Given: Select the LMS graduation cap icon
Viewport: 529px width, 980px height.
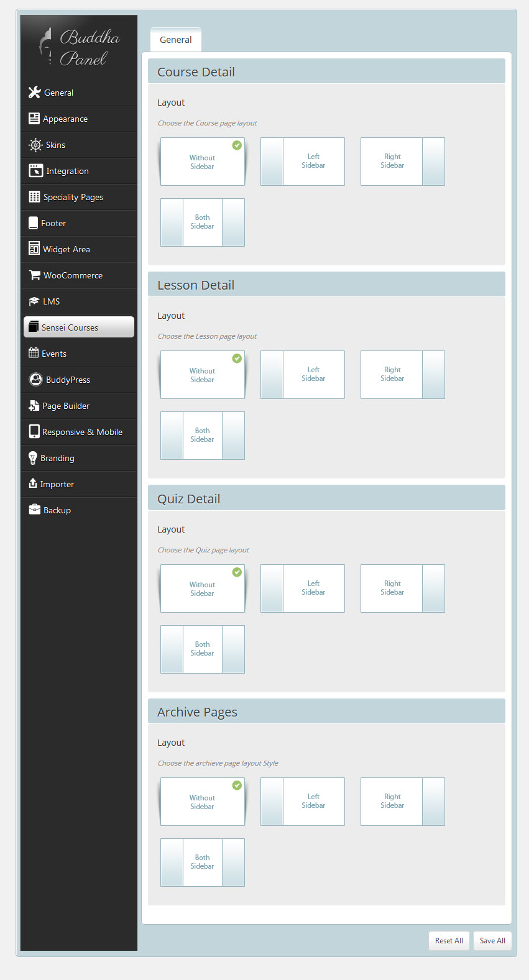Looking at the screenshot, I should pos(34,301).
